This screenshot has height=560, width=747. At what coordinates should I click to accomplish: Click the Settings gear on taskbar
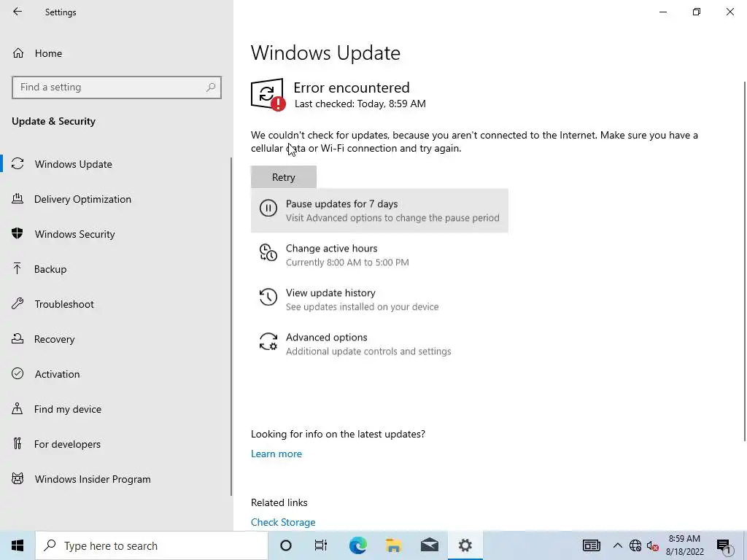click(465, 545)
